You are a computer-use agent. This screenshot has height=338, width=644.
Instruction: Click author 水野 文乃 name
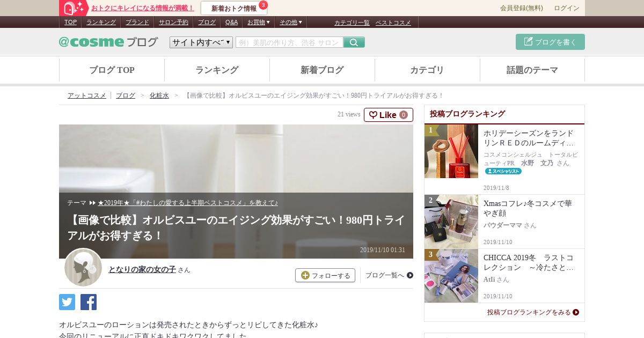pos(537,163)
